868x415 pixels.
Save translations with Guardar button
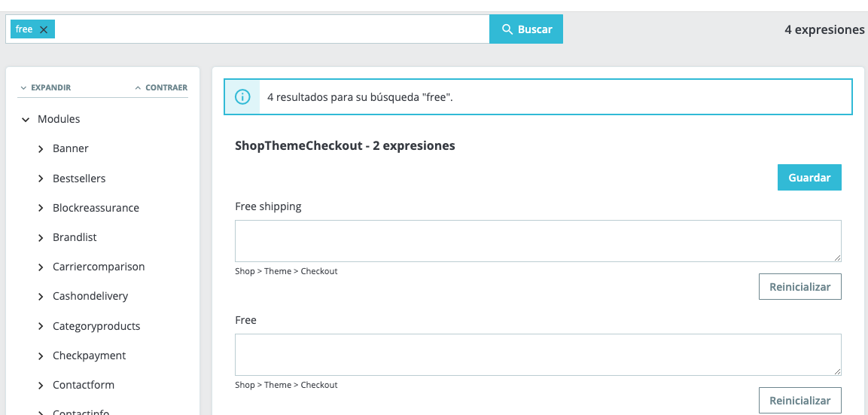point(809,177)
